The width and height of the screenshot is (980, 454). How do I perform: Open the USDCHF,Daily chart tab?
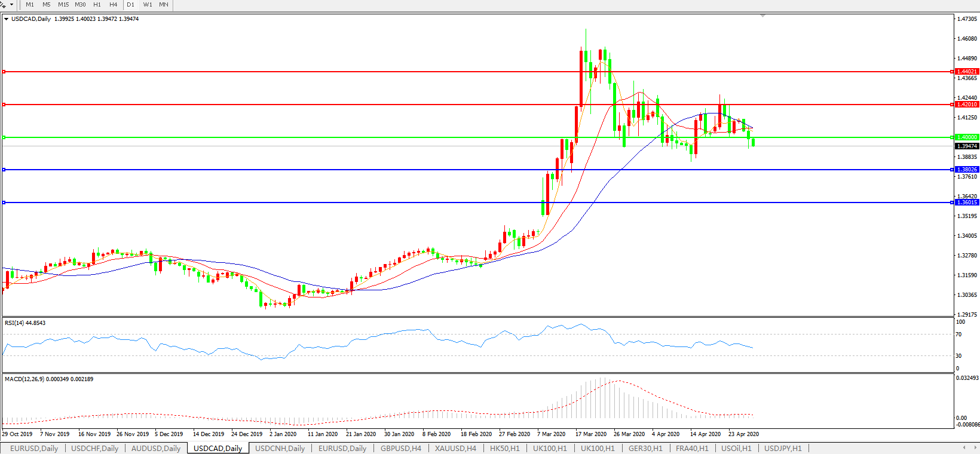click(94, 448)
